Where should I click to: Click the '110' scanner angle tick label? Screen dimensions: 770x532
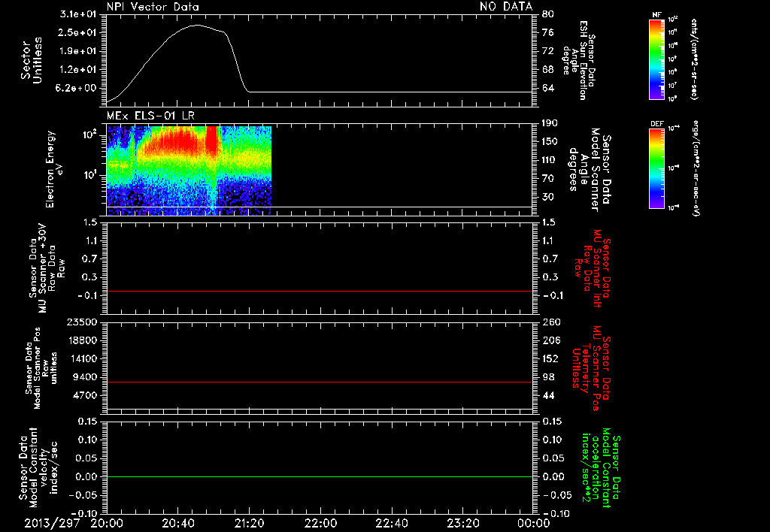pyautogui.click(x=550, y=160)
